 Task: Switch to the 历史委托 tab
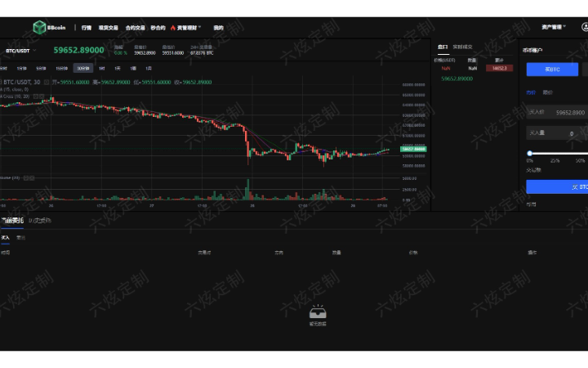click(x=40, y=221)
